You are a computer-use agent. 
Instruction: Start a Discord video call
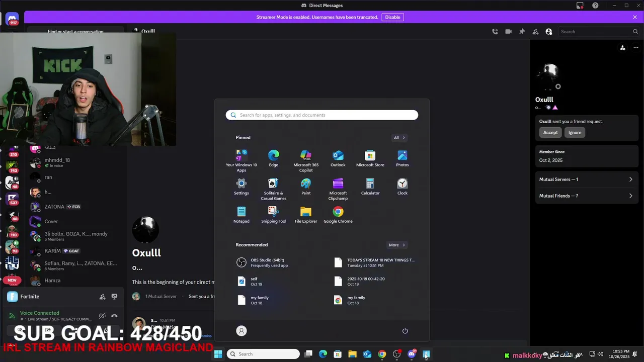coord(509,32)
